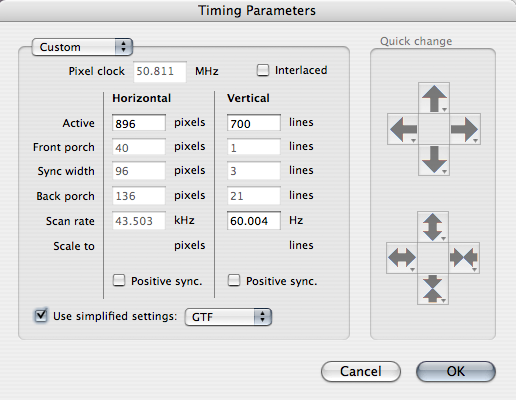516x400 pixels.
Task: Click the Vertical Active field showing 700
Action: coord(254,123)
